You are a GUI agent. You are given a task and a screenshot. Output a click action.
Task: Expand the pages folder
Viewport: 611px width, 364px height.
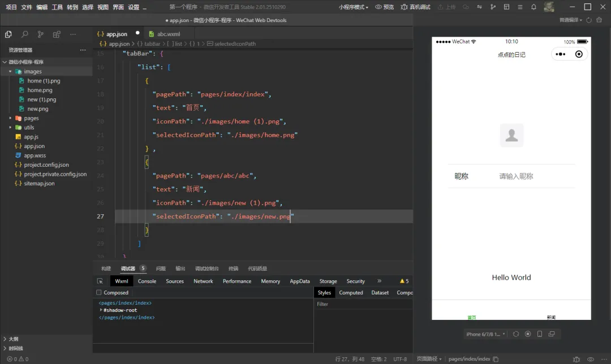[10, 118]
